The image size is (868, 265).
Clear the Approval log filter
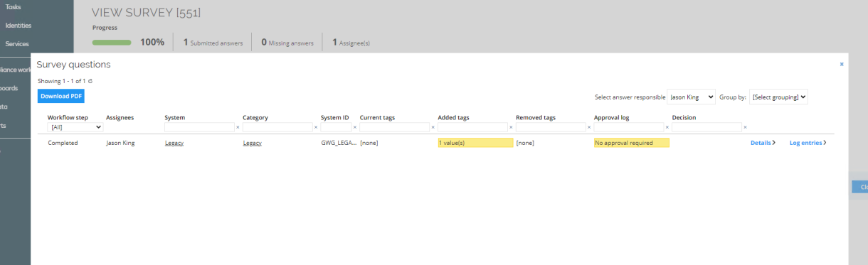pos(667,127)
